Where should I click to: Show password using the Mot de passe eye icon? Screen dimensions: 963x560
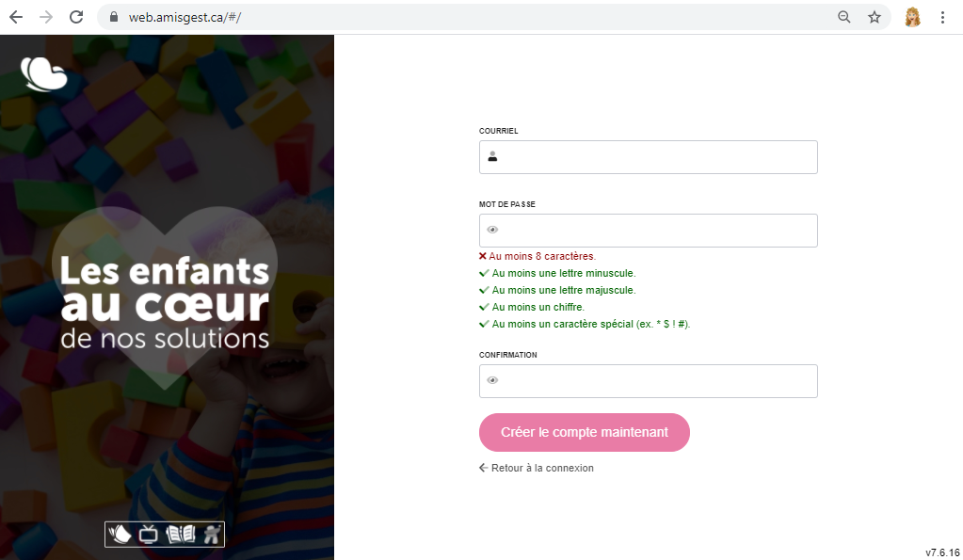[492, 230]
